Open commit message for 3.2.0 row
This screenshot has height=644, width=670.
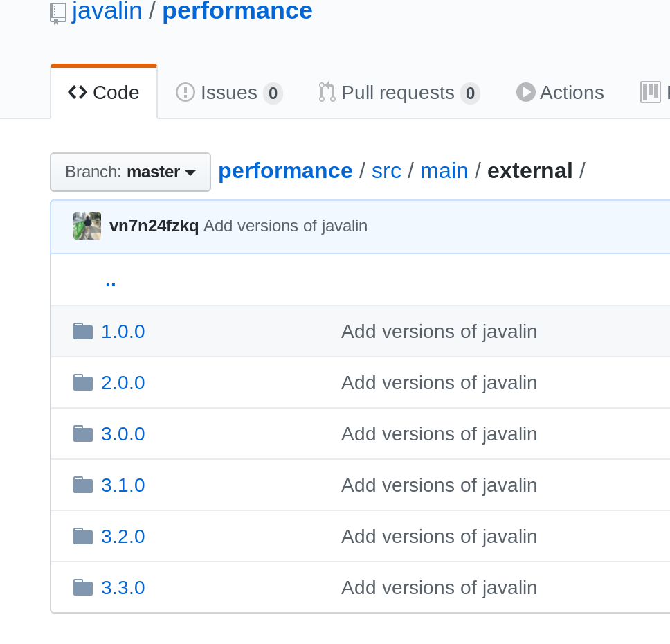(440, 537)
